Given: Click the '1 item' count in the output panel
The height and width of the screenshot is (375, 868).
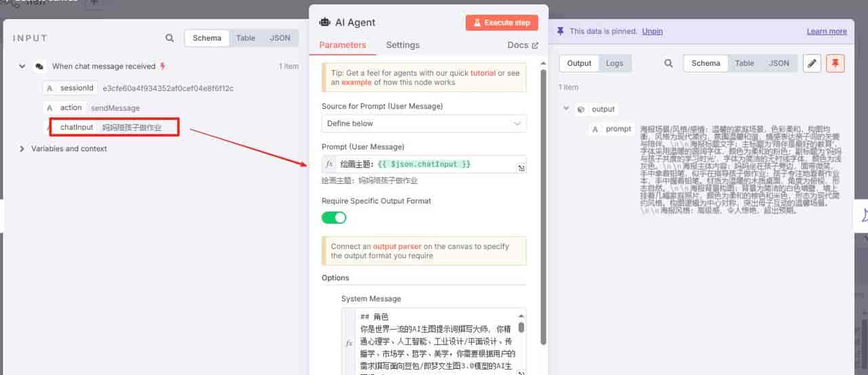Looking at the screenshot, I should coord(568,87).
